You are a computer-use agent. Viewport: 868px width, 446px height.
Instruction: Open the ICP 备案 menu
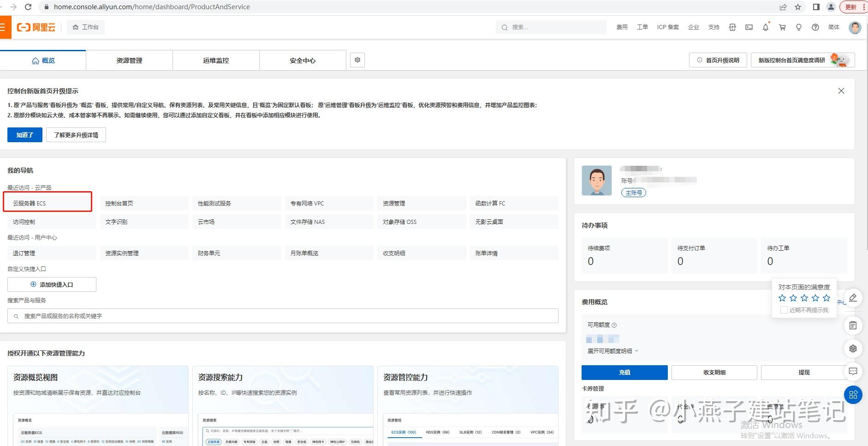click(668, 27)
